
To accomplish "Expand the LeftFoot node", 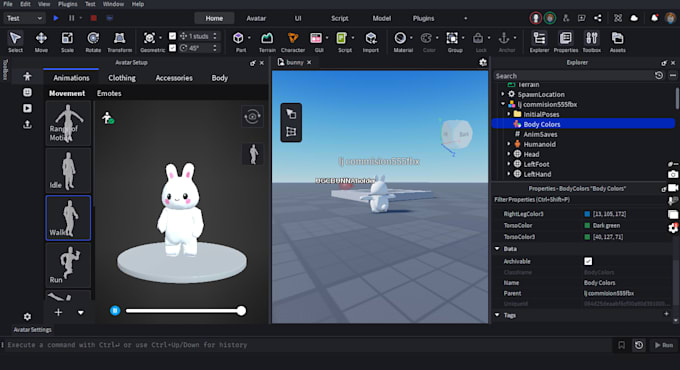I will [509, 164].
